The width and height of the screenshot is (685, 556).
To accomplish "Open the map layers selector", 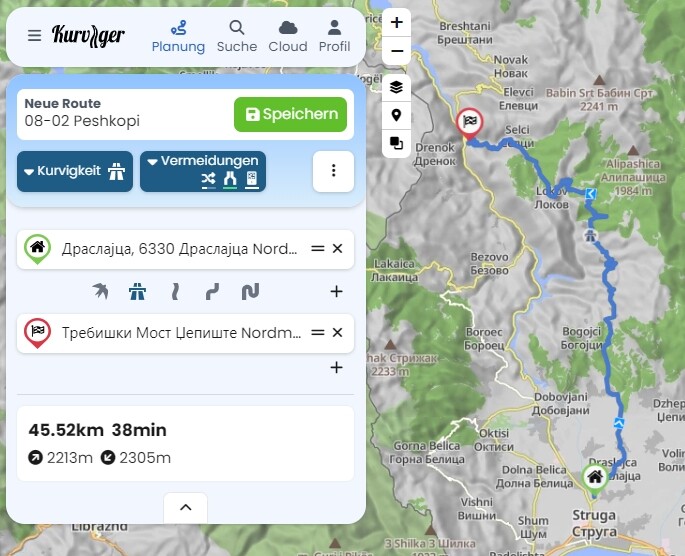I will point(396,87).
